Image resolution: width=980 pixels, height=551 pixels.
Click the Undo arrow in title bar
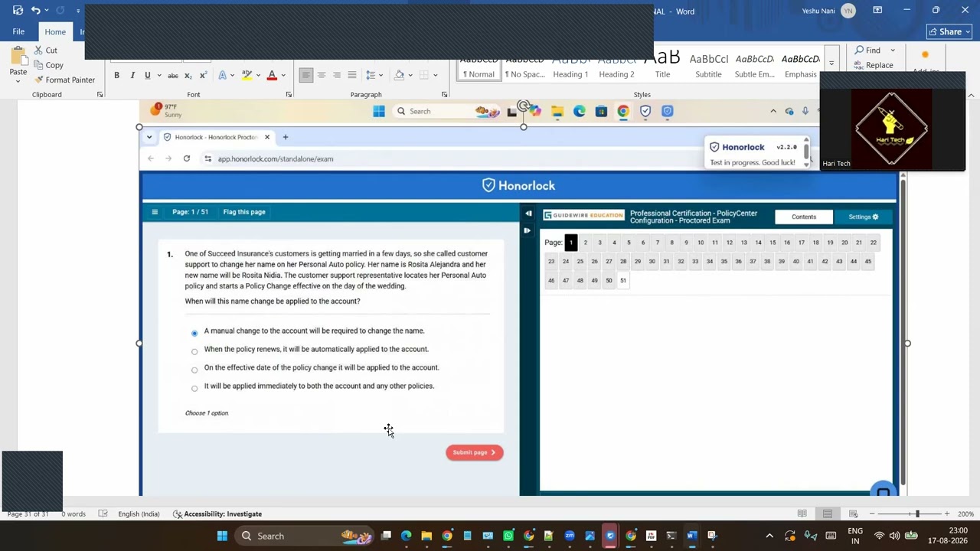(x=35, y=11)
